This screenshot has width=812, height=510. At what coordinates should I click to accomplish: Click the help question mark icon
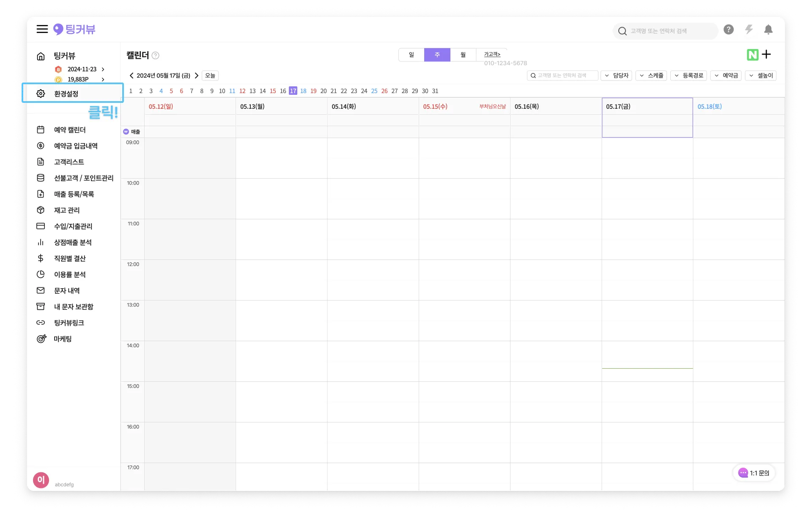728,30
